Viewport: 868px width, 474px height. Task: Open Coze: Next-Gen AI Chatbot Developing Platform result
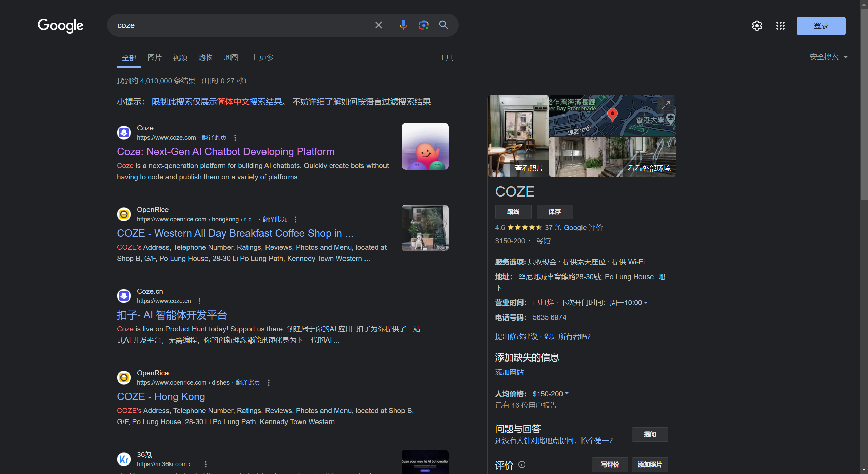[225, 152]
